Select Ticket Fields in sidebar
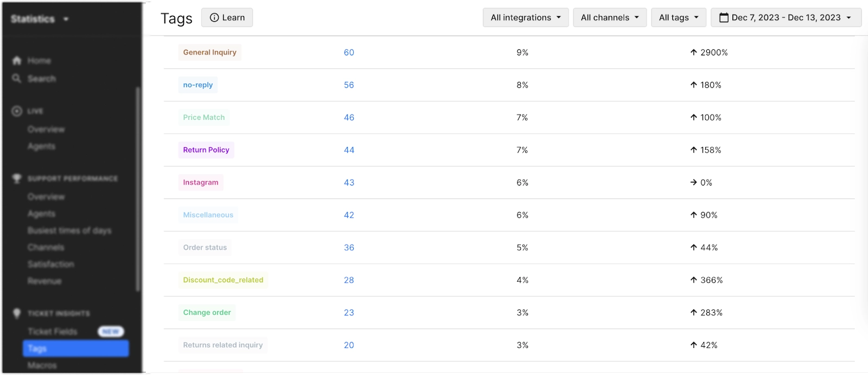The height and width of the screenshot is (375, 868). click(53, 332)
